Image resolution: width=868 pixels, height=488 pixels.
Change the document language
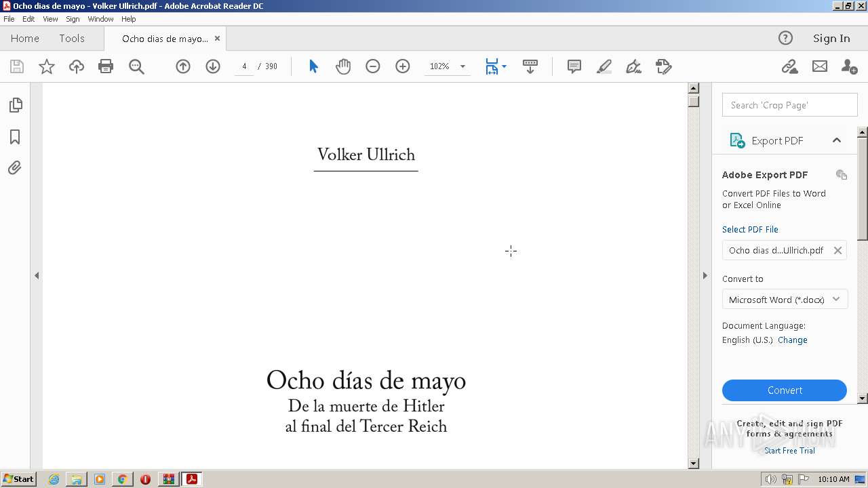(793, 340)
